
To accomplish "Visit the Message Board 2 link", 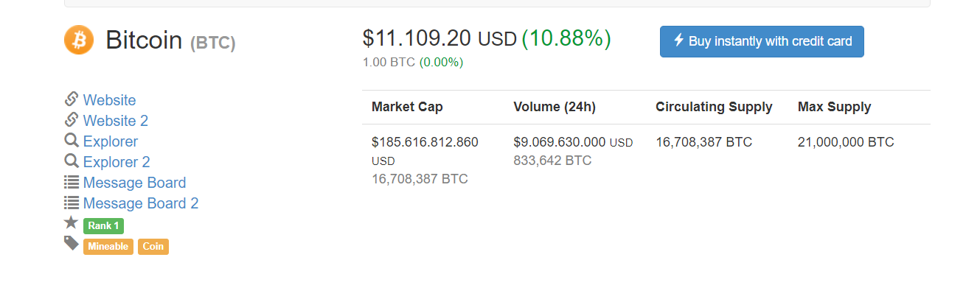I will click(141, 203).
